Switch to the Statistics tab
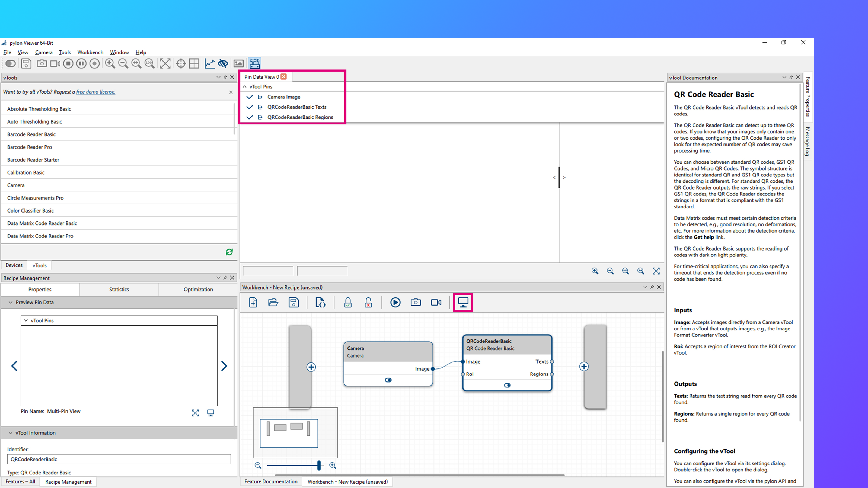The height and width of the screenshot is (488, 868). pos(119,289)
